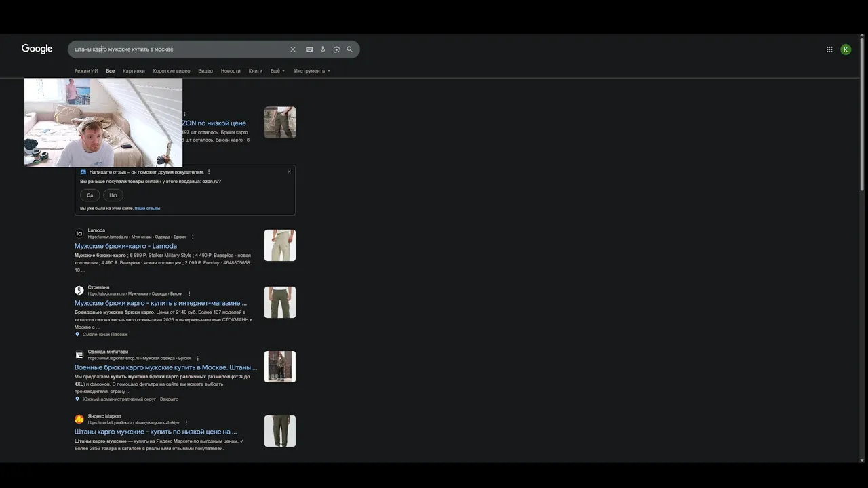868x488 pixels.
Task: Clear the search query with X icon
Action: [293, 49]
